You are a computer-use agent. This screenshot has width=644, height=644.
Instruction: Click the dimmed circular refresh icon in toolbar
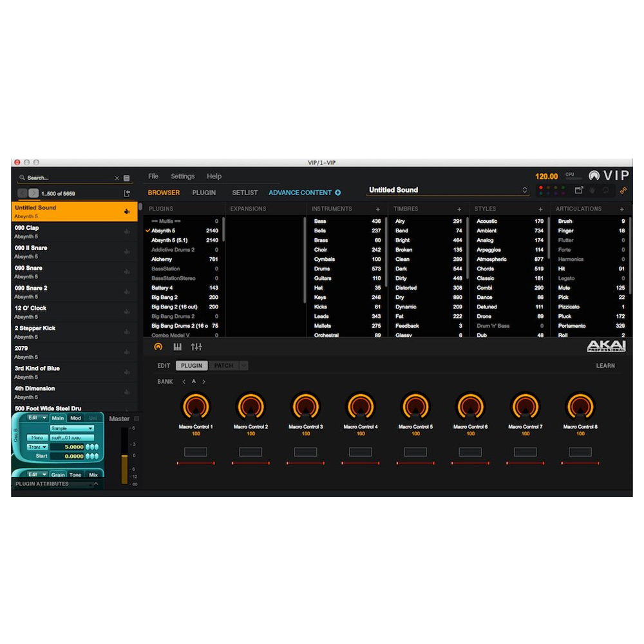(605, 190)
